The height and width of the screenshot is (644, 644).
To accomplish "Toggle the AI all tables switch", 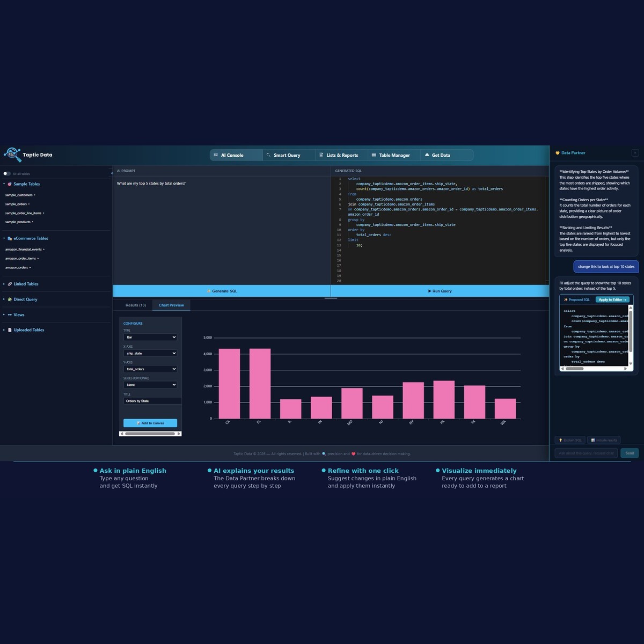I will (x=7, y=174).
